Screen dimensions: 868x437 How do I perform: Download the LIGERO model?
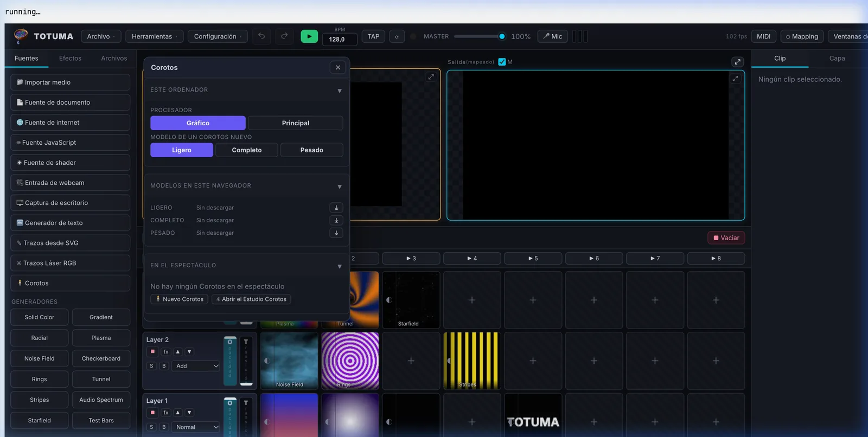(336, 208)
